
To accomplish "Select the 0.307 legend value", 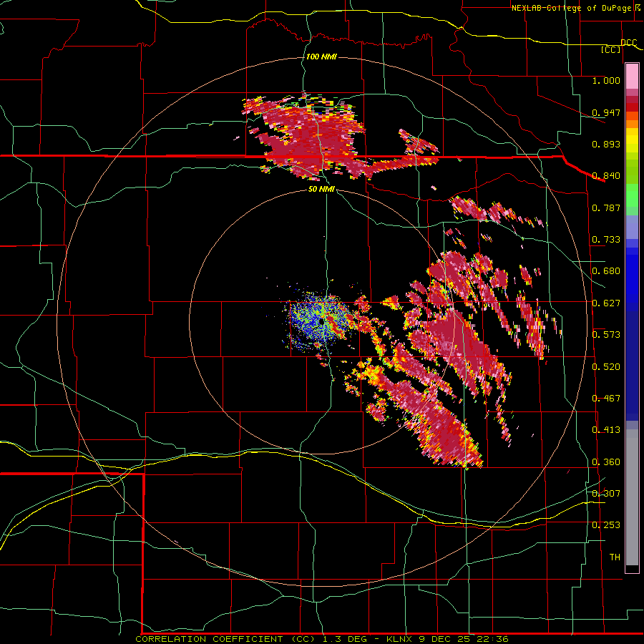I will [606, 493].
